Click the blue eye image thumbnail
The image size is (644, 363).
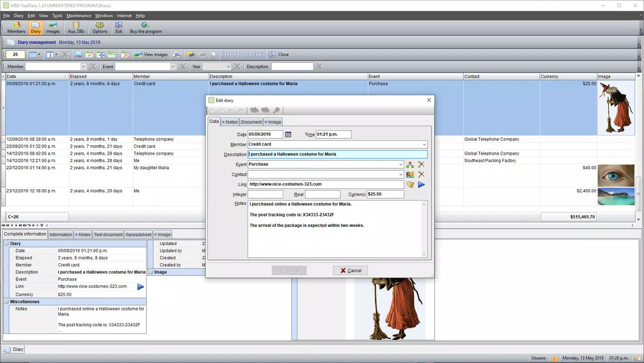[x=616, y=176]
